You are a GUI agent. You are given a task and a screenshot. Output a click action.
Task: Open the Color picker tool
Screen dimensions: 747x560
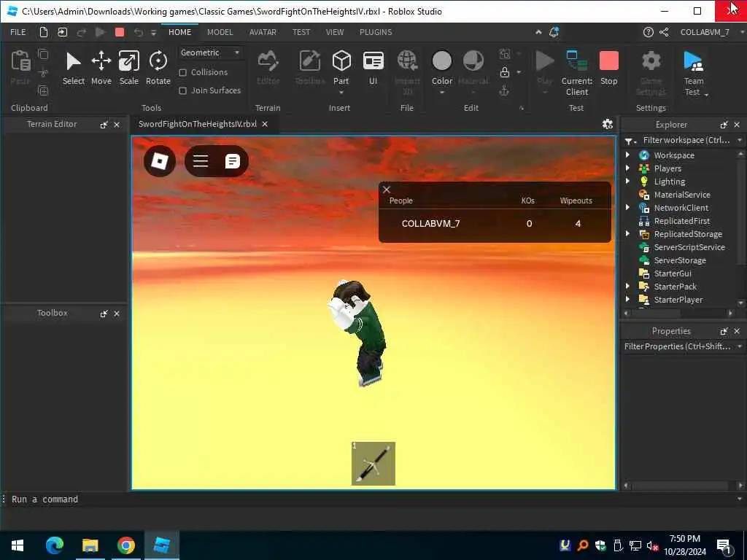point(441,68)
